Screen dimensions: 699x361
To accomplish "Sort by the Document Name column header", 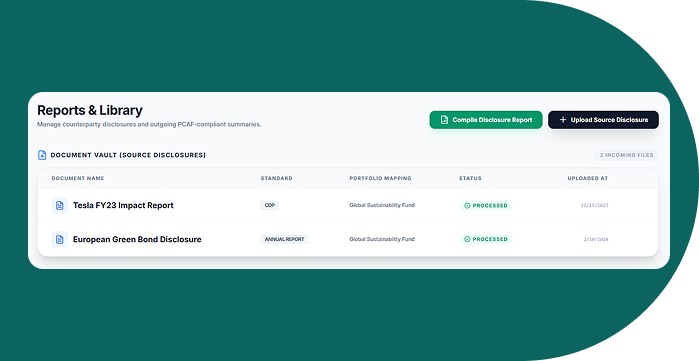I will (78, 178).
